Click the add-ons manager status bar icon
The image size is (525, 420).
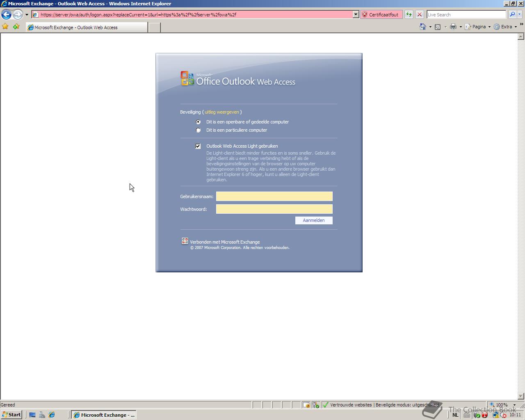[x=315, y=405]
